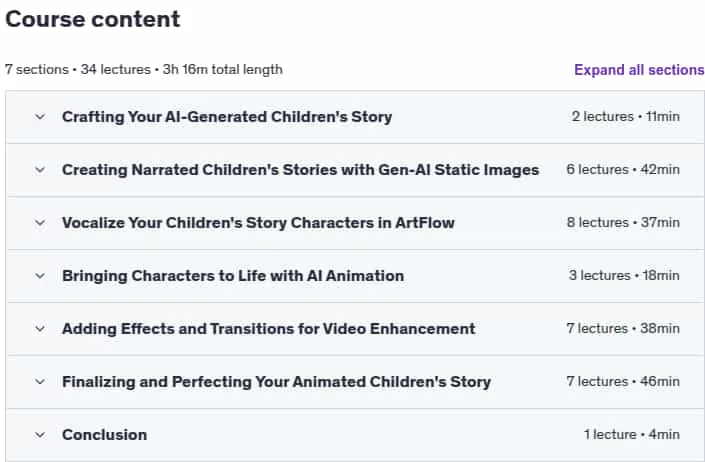The width and height of the screenshot is (705, 462).
Task: Click chevron beside Finalizing and Perfecting section
Action: [40, 382]
